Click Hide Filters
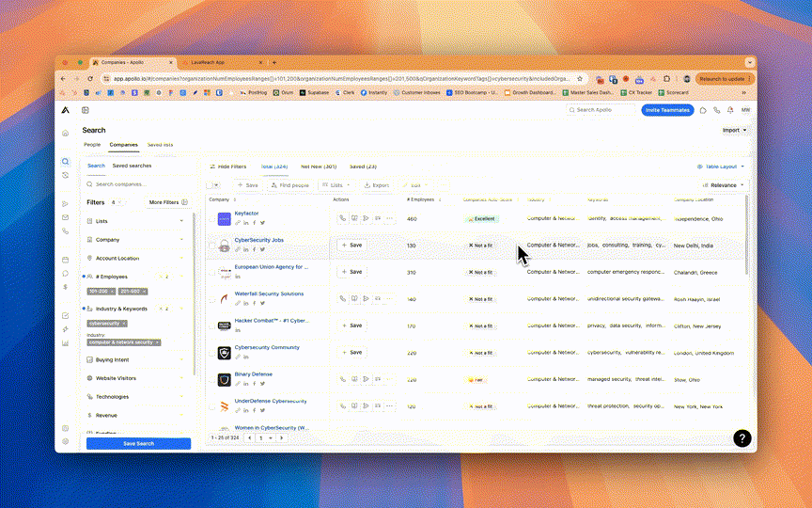The height and width of the screenshot is (508, 812). (x=227, y=167)
